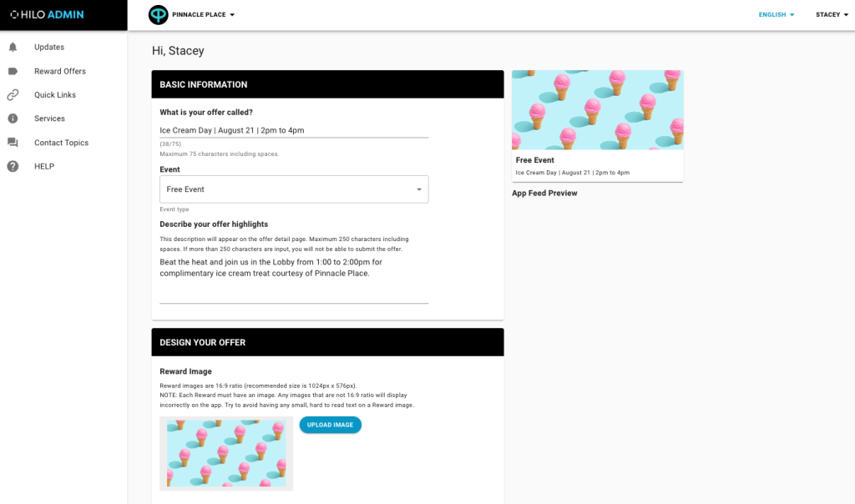Select Services in the sidebar

pos(49,118)
